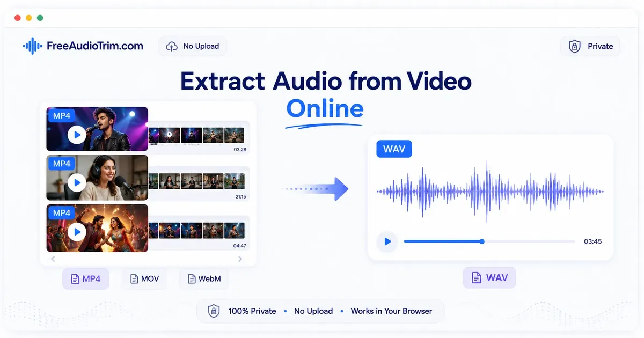This screenshot has height=338, width=644.
Task: Play the podcast woman MP4 video
Action: coord(77,183)
